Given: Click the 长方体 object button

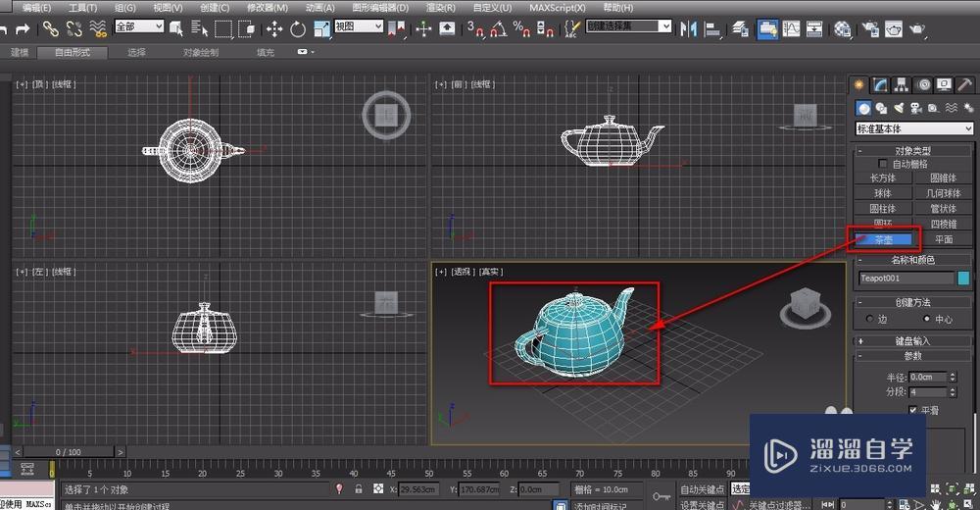Looking at the screenshot, I should click(883, 178).
